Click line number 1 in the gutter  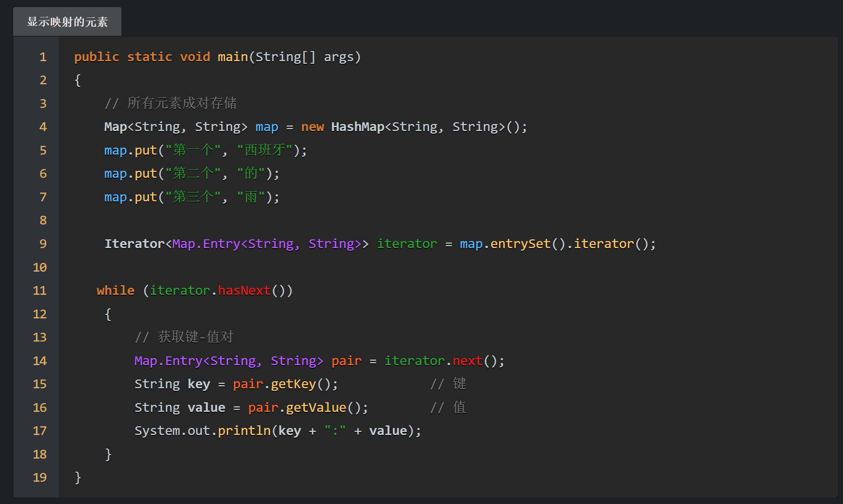42,57
